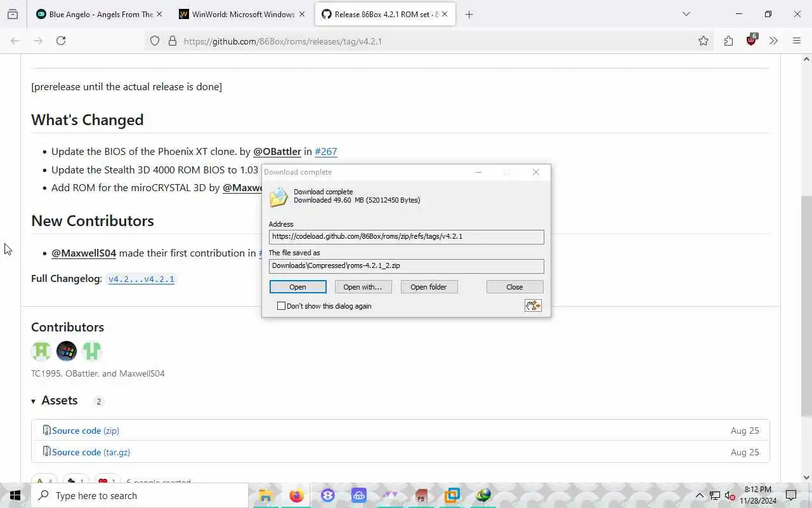
Task: Collapse the Assets section
Action: point(34,401)
